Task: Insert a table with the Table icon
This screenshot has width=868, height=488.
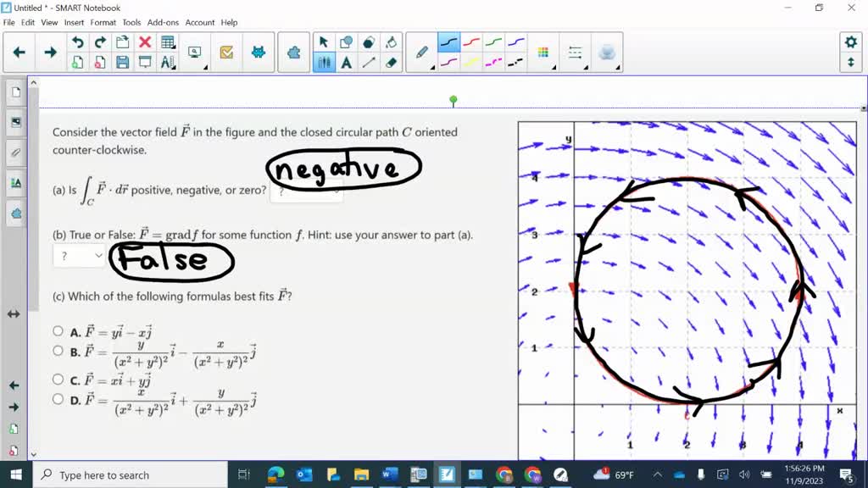Action: coord(168,42)
